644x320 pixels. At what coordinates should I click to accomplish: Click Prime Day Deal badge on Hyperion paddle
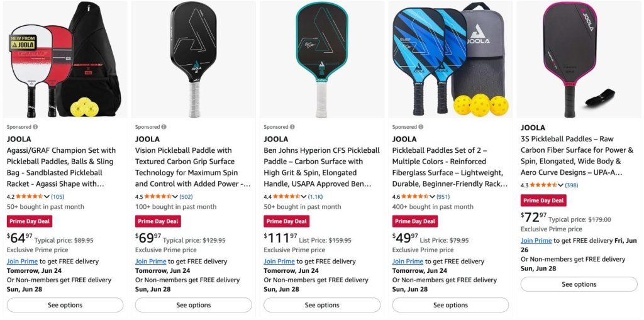click(286, 221)
